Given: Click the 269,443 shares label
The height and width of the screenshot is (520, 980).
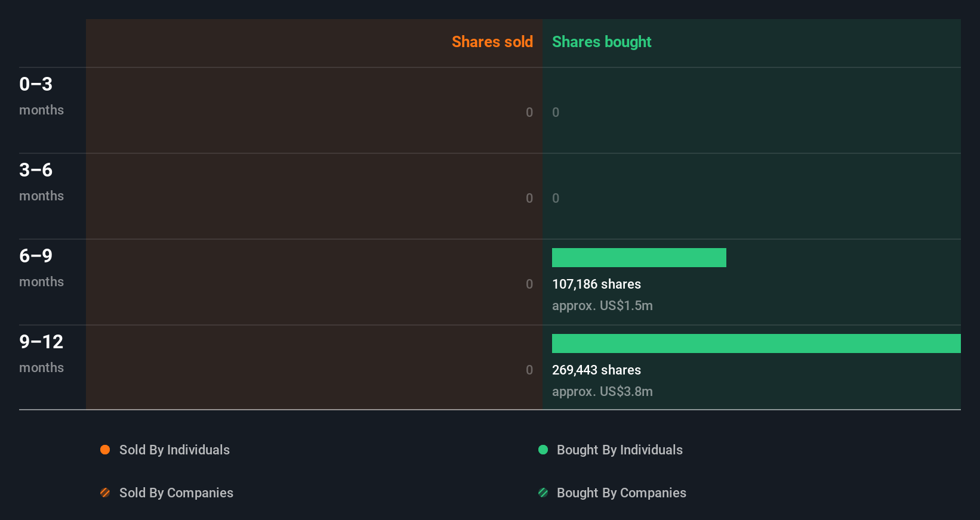Looking at the screenshot, I should tap(596, 370).
